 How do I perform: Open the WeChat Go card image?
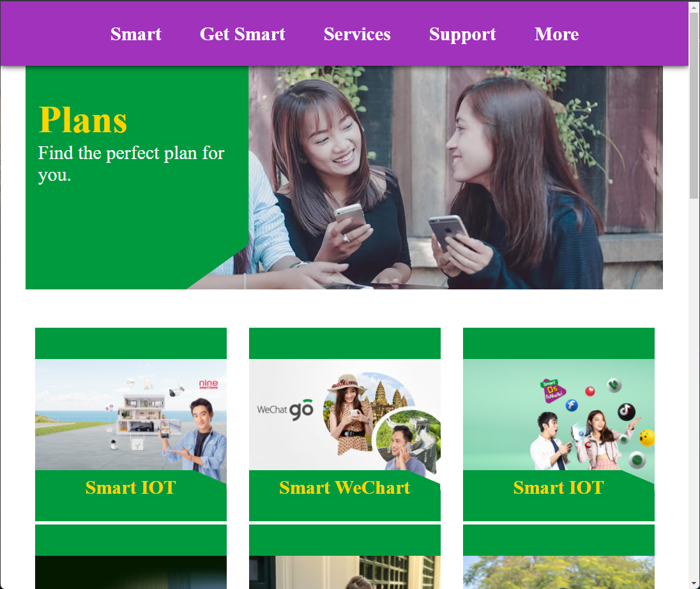[345, 415]
